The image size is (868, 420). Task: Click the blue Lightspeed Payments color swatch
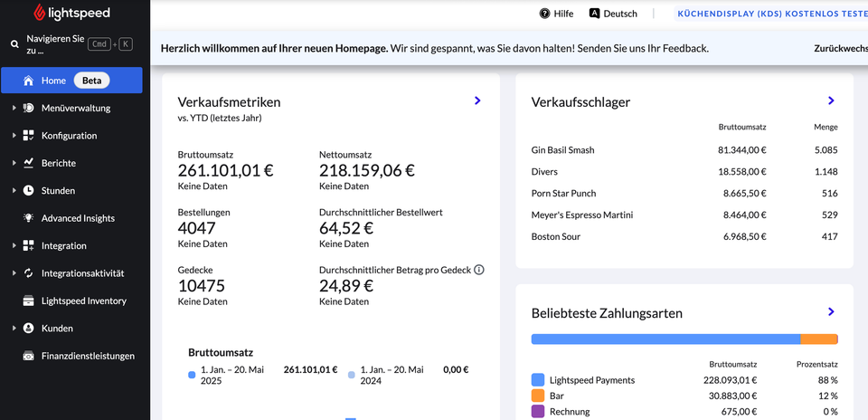click(538, 380)
